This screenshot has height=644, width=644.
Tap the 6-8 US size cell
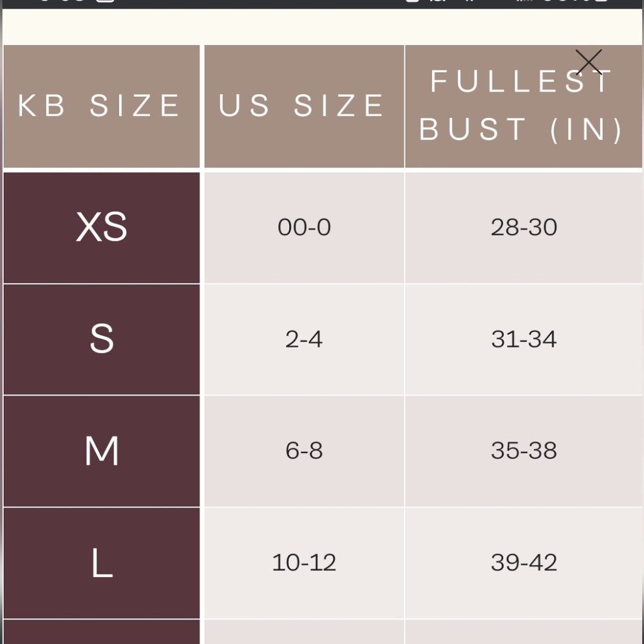303,451
